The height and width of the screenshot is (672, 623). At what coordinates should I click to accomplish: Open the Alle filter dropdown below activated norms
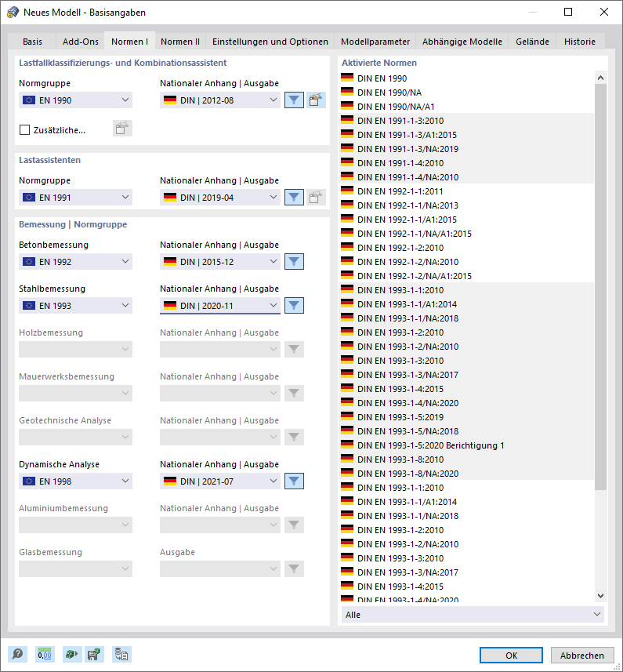pyautogui.click(x=473, y=615)
